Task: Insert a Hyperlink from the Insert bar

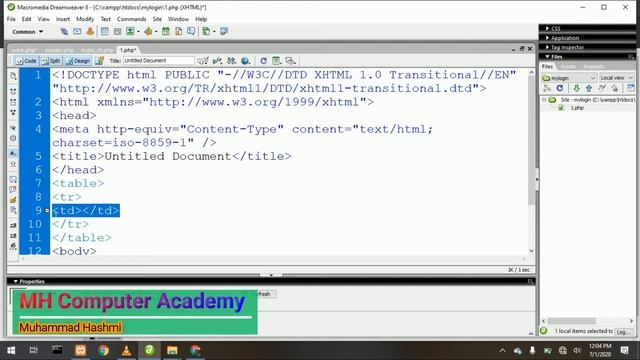Action: (64, 31)
